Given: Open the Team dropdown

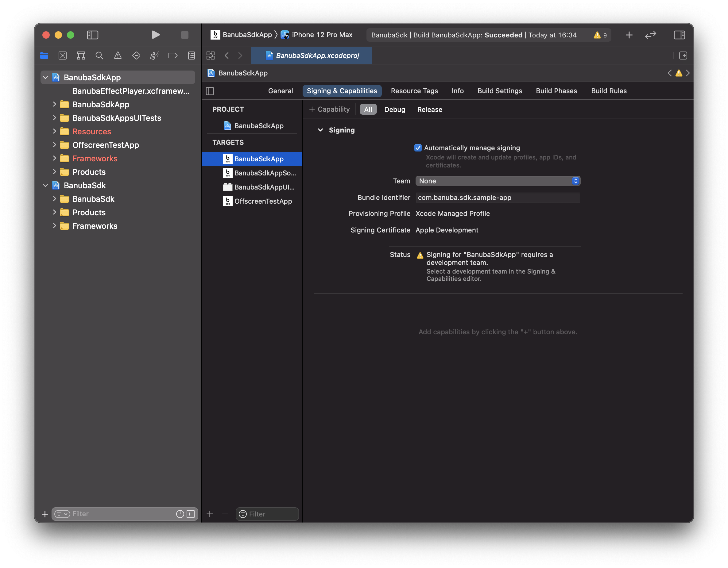Looking at the screenshot, I should click(498, 181).
